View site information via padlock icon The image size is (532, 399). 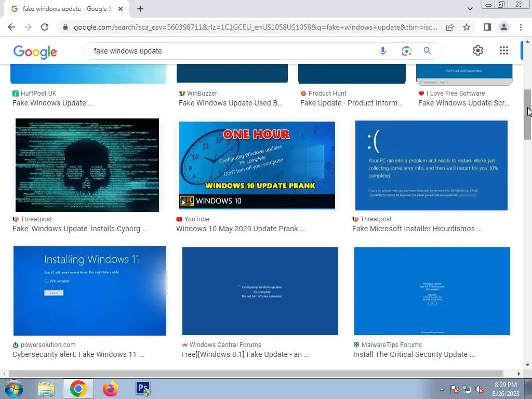65,27
